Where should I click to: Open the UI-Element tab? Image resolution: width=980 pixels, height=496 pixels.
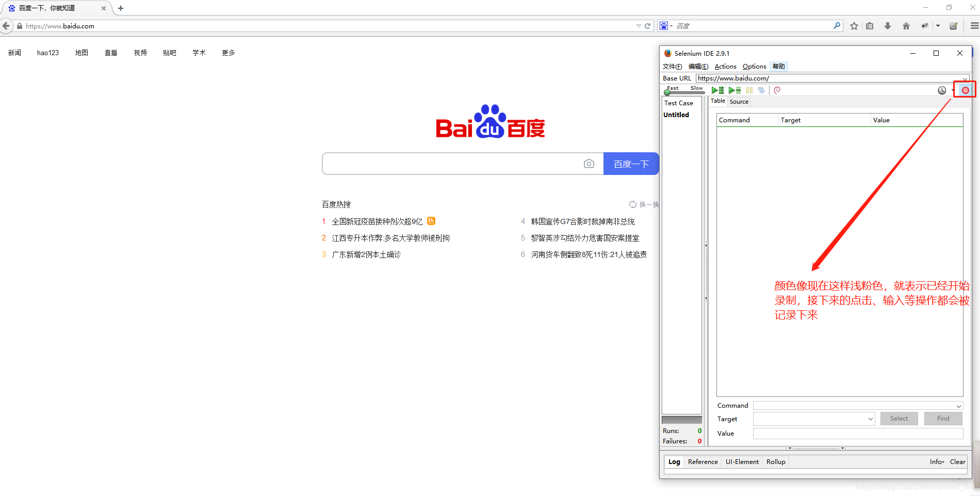(742, 462)
